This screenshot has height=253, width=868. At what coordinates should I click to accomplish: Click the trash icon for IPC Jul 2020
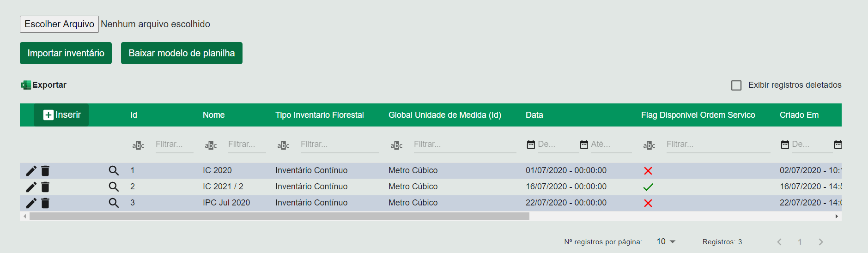tap(45, 203)
